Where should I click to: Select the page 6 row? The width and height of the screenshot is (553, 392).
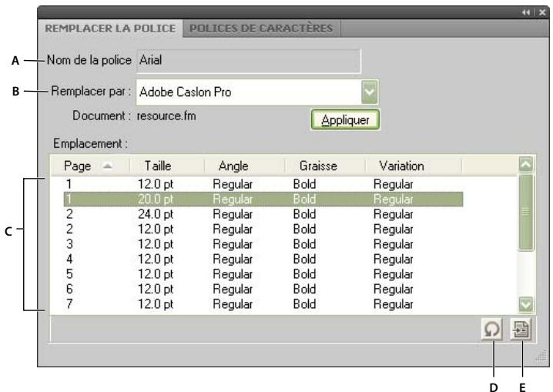[263, 289]
